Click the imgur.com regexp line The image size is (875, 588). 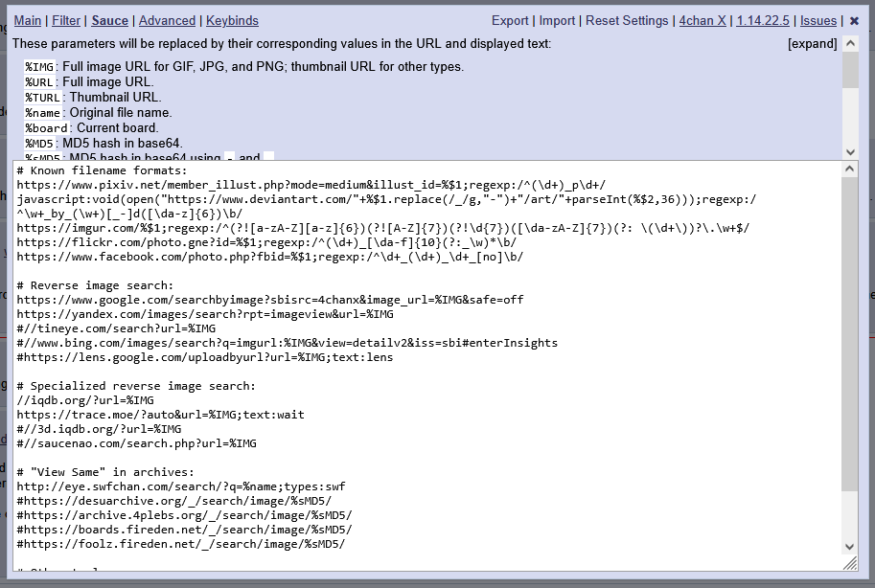(x=382, y=228)
